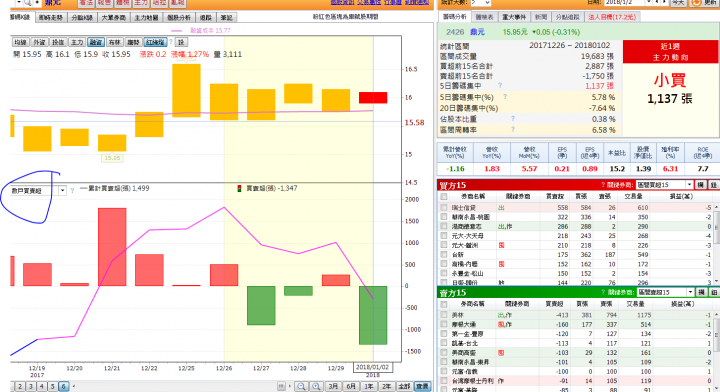This screenshot has height=392, width=720.
Task: Check the 凱基-台北 seller checkbox
Action: [x=444, y=343]
